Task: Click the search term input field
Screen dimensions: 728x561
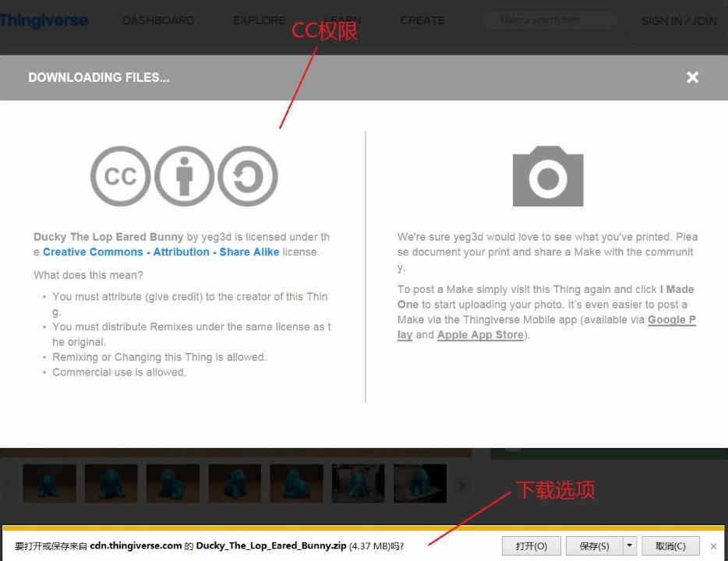Action: pyautogui.click(x=550, y=20)
